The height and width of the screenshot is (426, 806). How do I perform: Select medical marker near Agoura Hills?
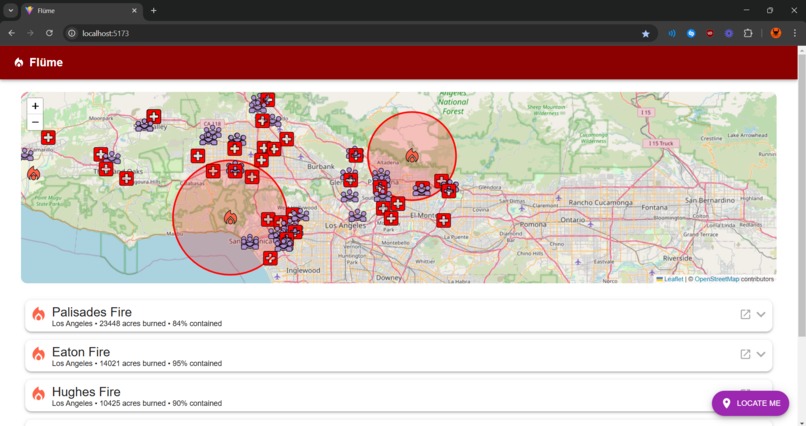coord(126,178)
